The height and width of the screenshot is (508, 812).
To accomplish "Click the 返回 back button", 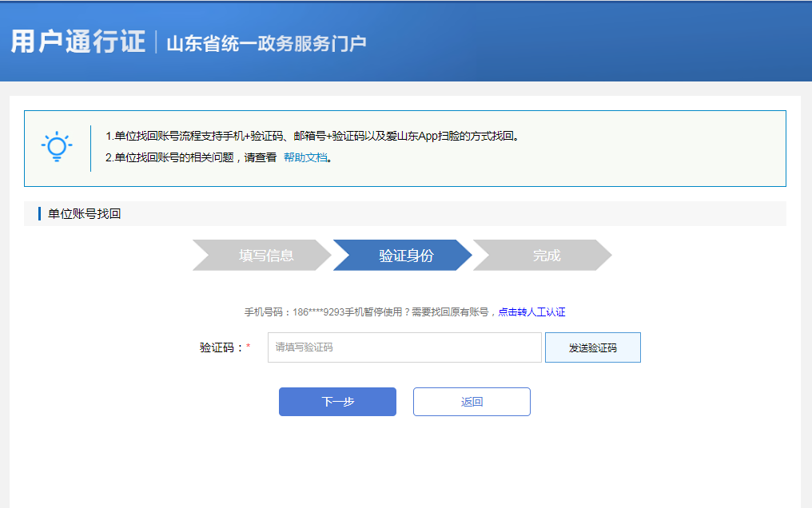I will tap(472, 402).
